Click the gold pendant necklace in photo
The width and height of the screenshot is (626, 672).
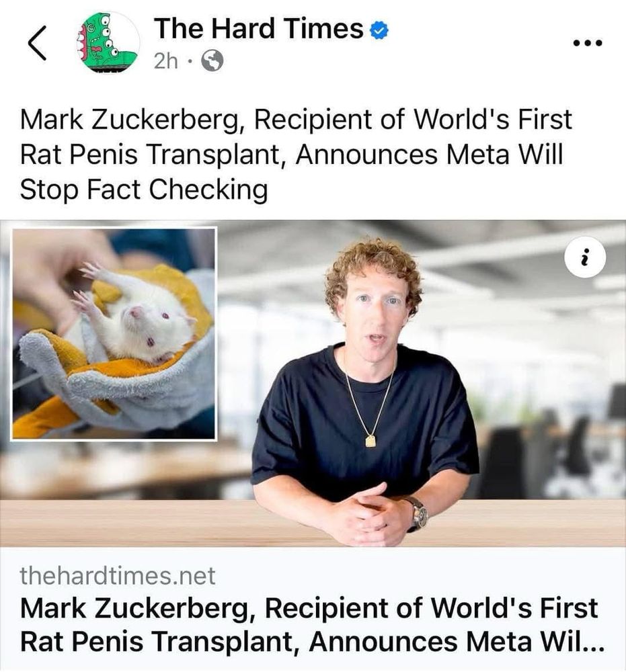371,441
